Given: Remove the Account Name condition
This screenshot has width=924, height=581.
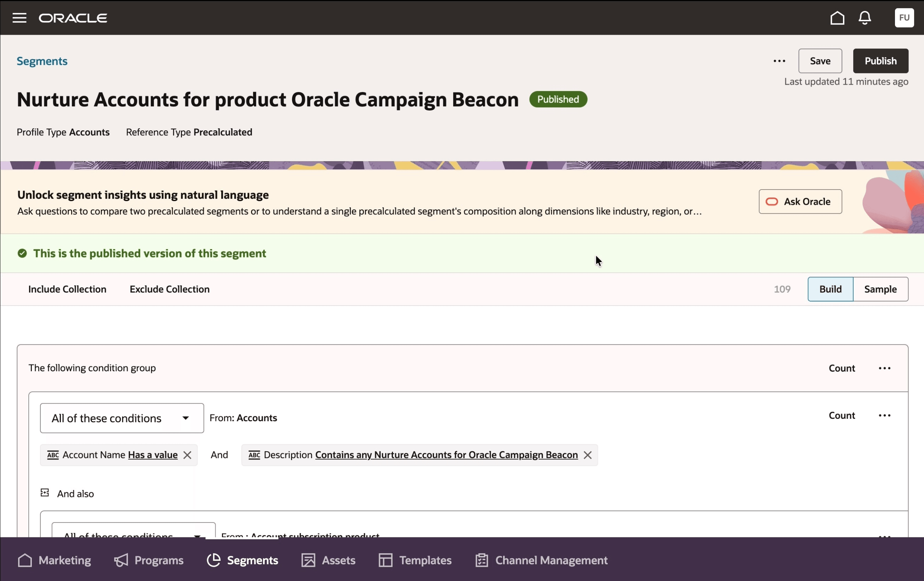Looking at the screenshot, I should click(187, 455).
